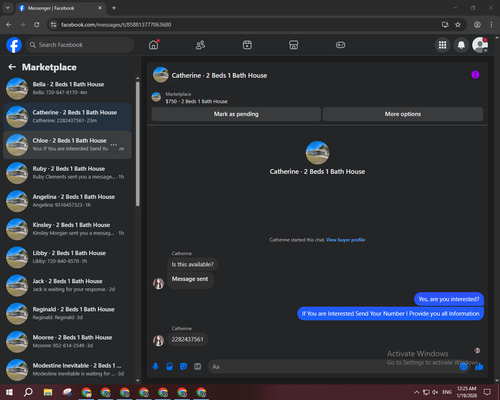
Task: Click the listing thumbnail in chat header
Action: coord(161,75)
